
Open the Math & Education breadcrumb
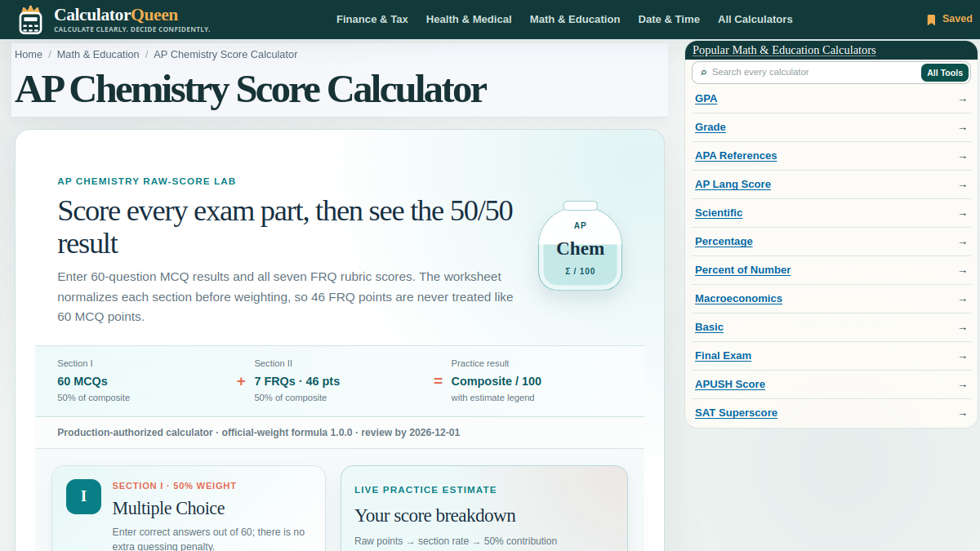tap(98, 55)
